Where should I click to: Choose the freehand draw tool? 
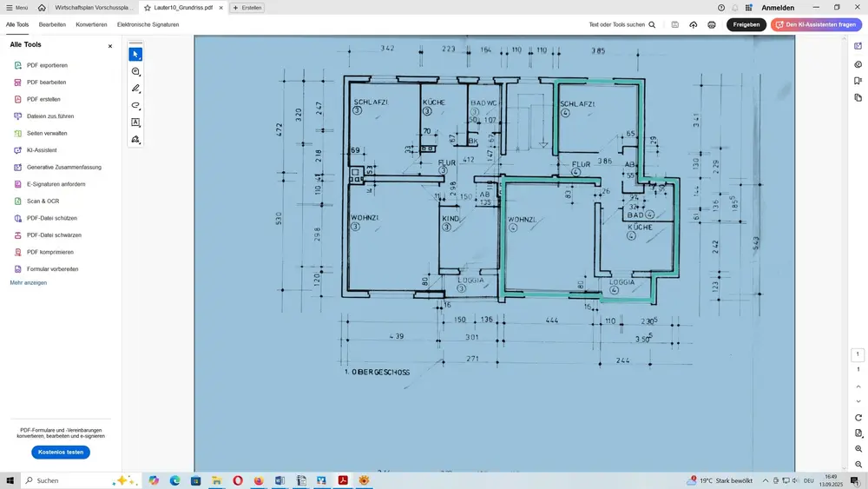[135, 105]
